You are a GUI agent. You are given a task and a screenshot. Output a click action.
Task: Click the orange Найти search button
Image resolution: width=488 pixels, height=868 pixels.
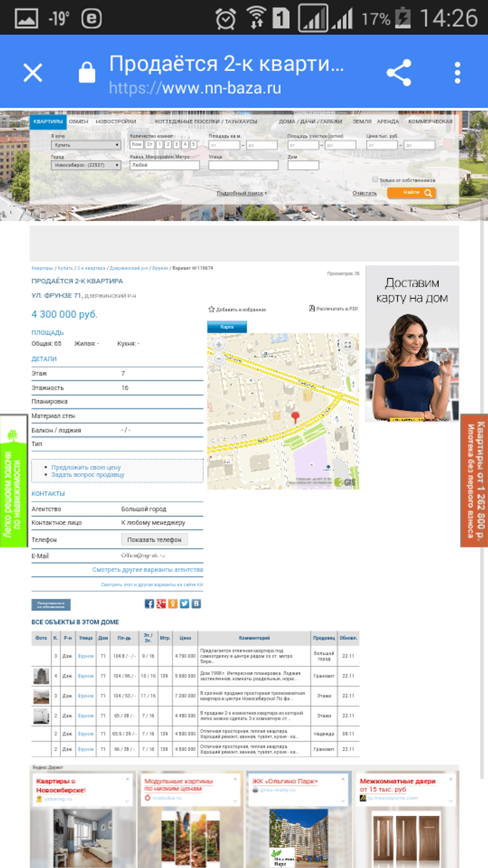(x=412, y=193)
